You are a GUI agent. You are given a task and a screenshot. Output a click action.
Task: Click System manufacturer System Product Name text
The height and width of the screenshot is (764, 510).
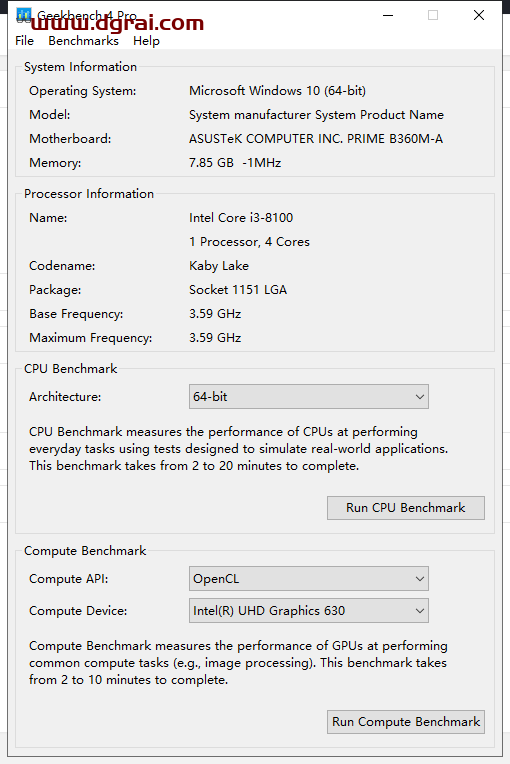pos(316,115)
